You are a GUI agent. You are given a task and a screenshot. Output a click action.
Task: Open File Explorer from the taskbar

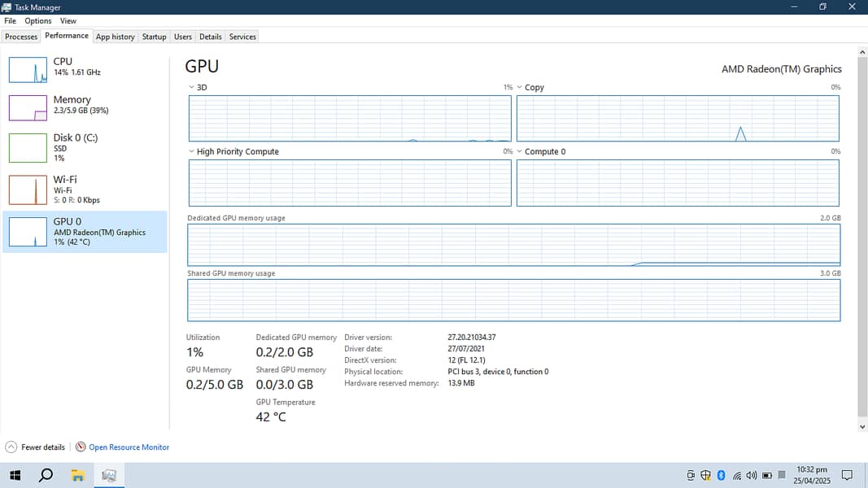[x=77, y=475]
